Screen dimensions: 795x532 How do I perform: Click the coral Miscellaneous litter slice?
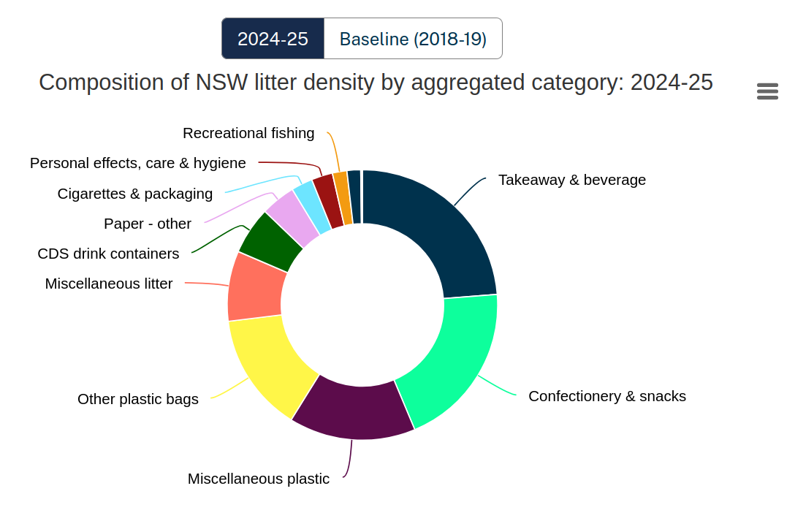pos(255,288)
